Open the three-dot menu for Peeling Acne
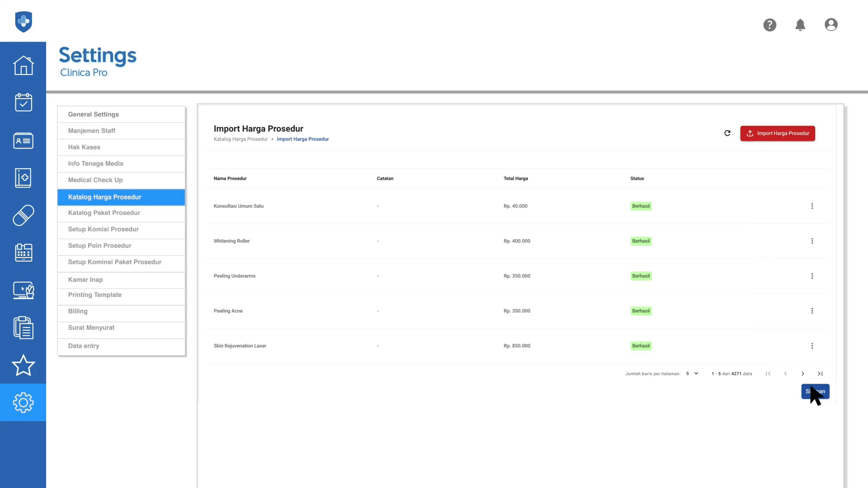This screenshot has width=868, height=488. click(812, 311)
